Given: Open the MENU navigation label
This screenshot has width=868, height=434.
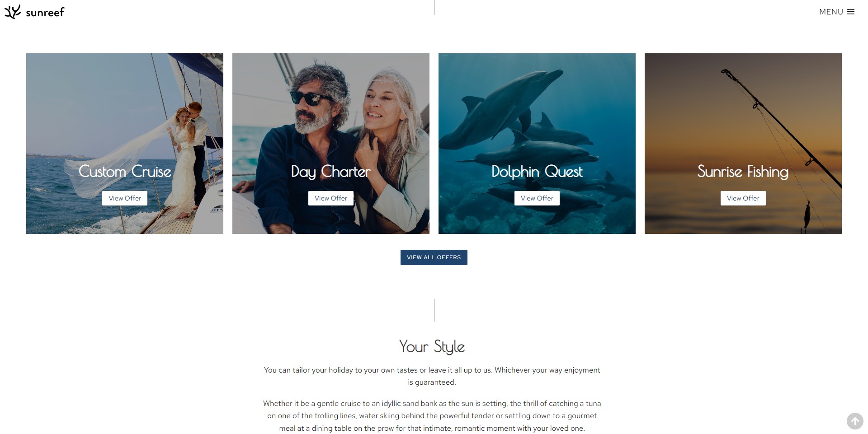Looking at the screenshot, I should click(831, 12).
